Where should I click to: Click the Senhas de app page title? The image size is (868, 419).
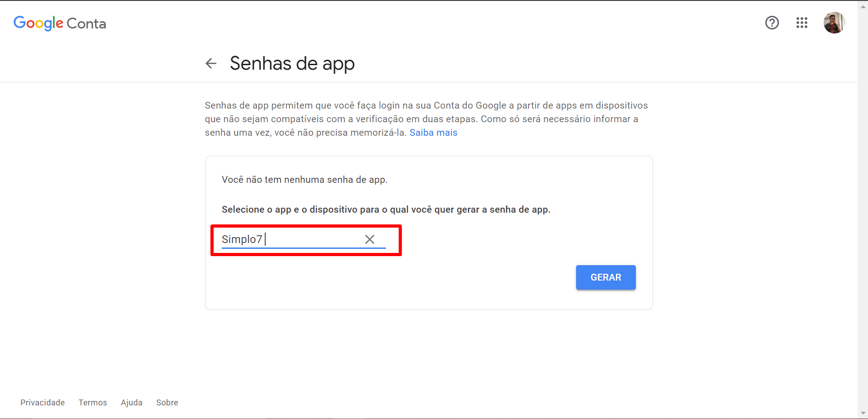[292, 64]
